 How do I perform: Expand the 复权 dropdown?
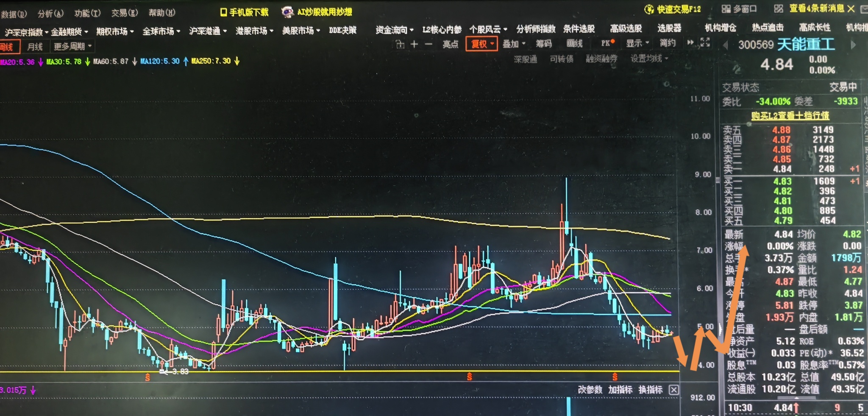pyautogui.click(x=481, y=44)
